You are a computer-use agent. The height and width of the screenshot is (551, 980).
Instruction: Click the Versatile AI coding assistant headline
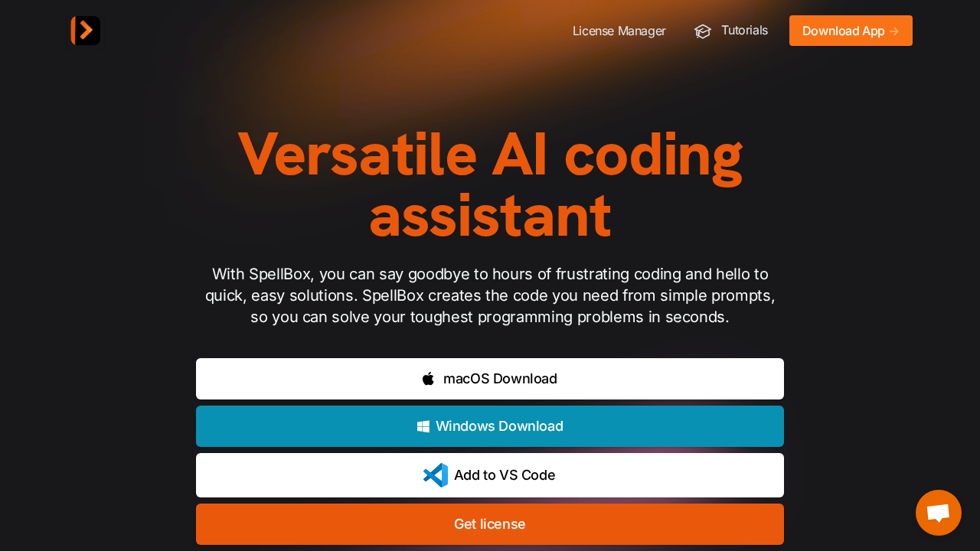[490, 184]
